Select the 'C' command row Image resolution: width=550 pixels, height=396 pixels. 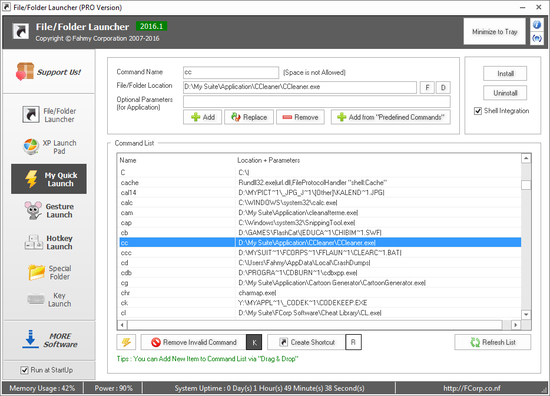pos(320,173)
